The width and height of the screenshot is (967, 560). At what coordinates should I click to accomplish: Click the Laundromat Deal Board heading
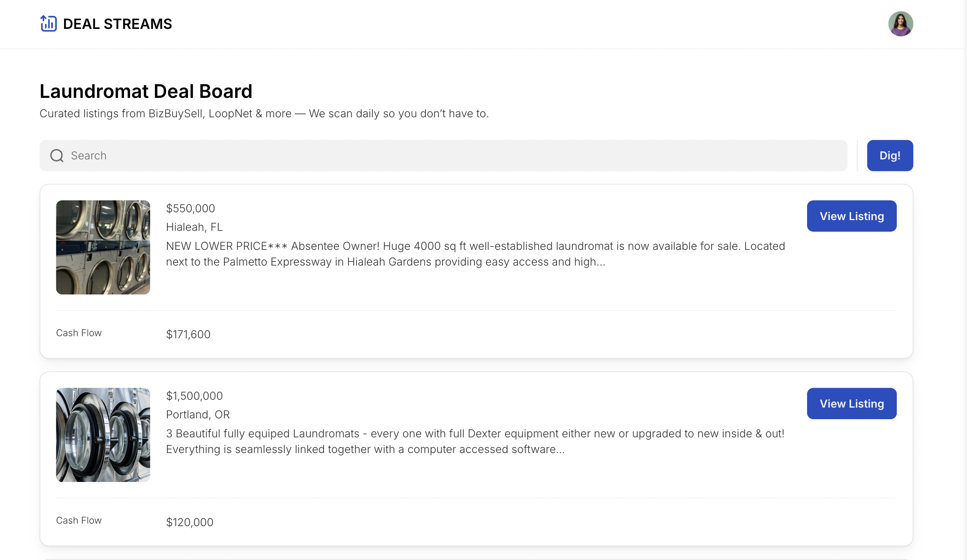tap(146, 91)
